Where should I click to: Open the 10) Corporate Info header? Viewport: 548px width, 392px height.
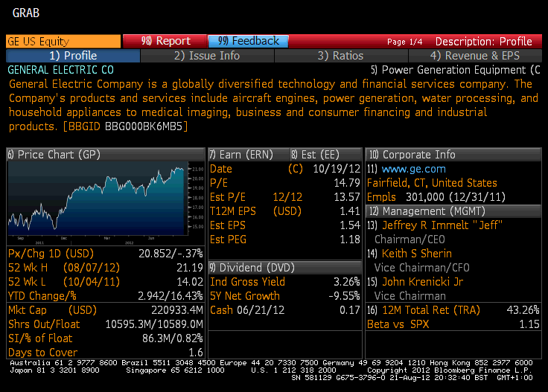pyautogui.click(x=453, y=155)
